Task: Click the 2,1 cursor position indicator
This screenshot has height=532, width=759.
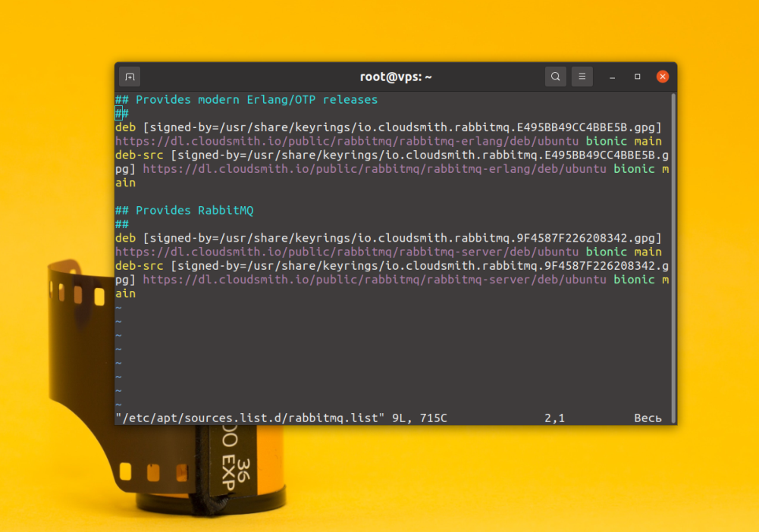Action: [554, 418]
